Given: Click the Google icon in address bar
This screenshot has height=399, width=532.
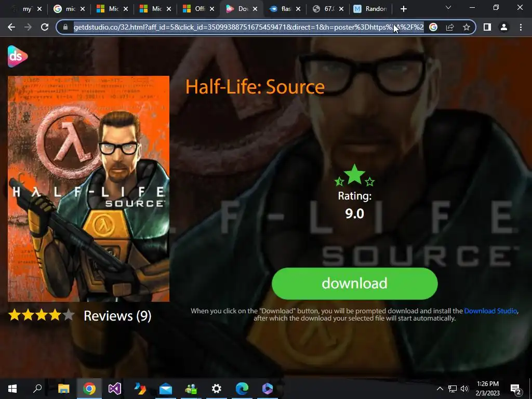Looking at the screenshot, I should tap(433, 27).
